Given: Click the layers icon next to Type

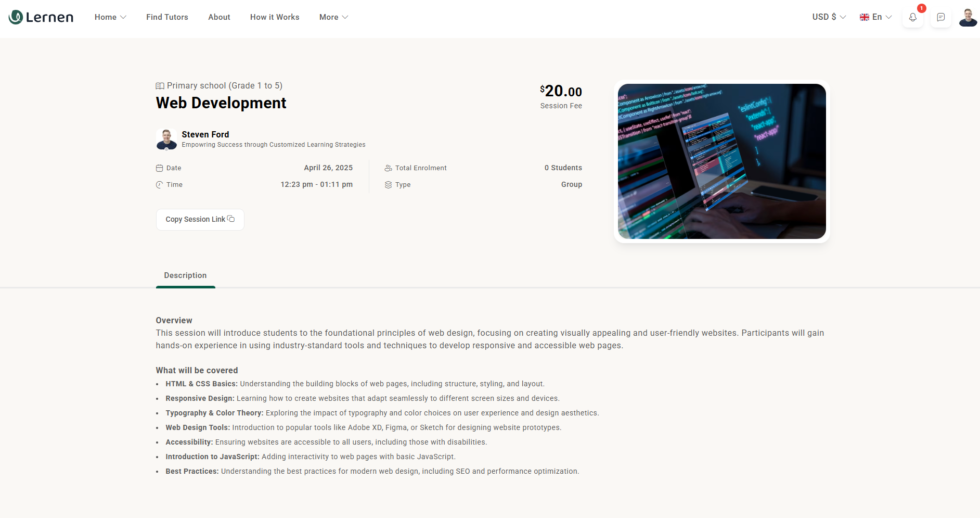Looking at the screenshot, I should point(388,185).
